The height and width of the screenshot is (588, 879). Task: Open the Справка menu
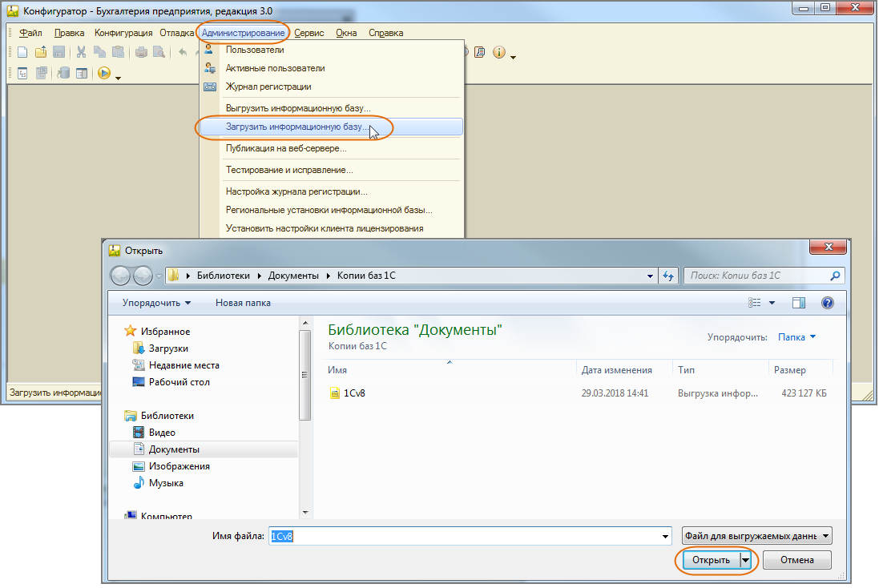click(385, 33)
